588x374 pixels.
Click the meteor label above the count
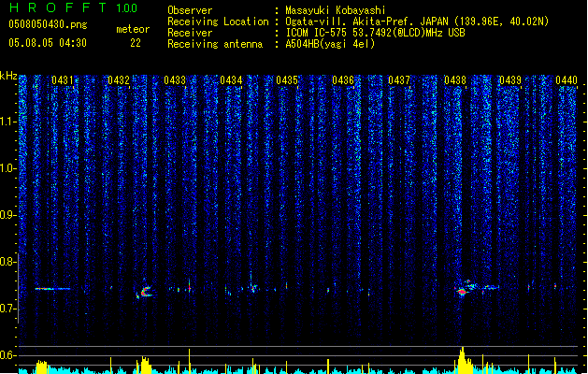tap(133, 29)
